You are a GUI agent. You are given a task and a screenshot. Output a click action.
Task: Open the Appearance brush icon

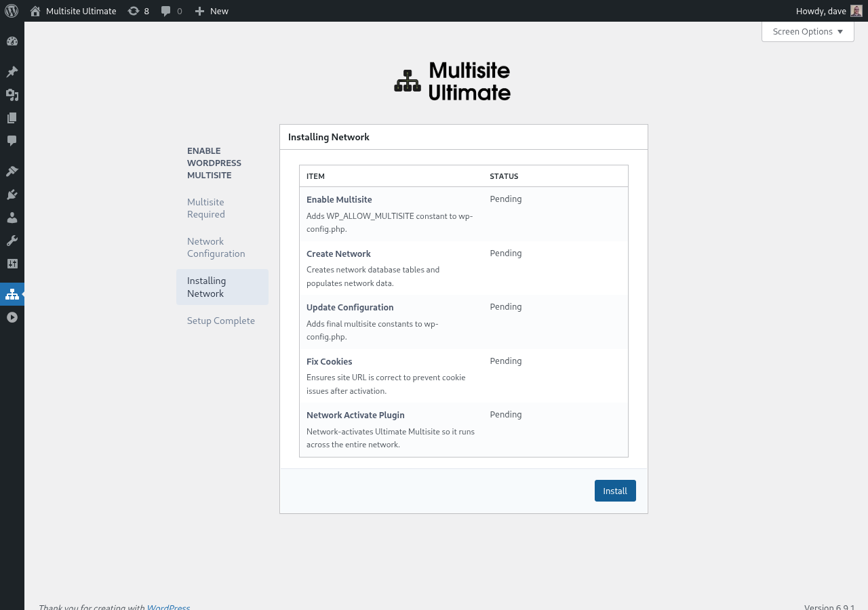pos(12,171)
